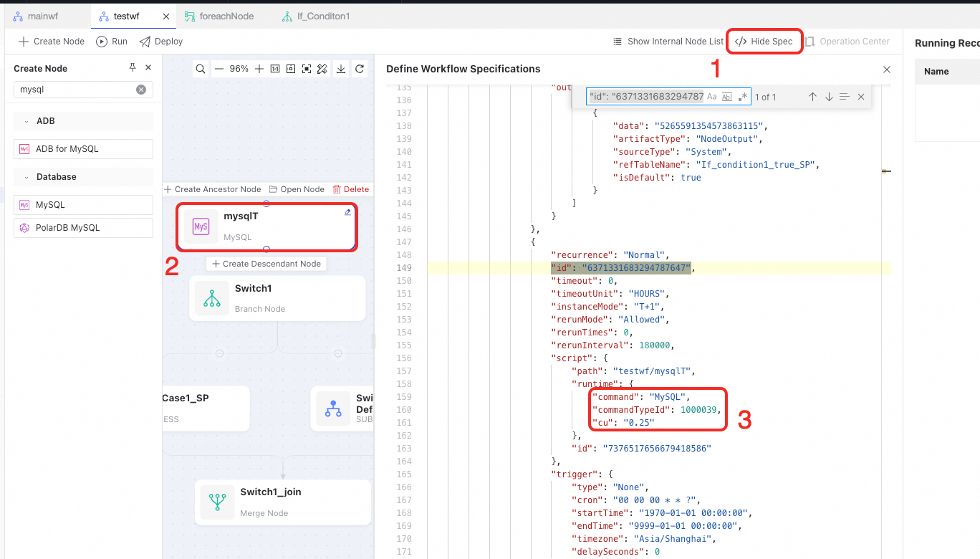Deploy the workflow
Screen dimensions: 980x559
[x=161, y=42]
